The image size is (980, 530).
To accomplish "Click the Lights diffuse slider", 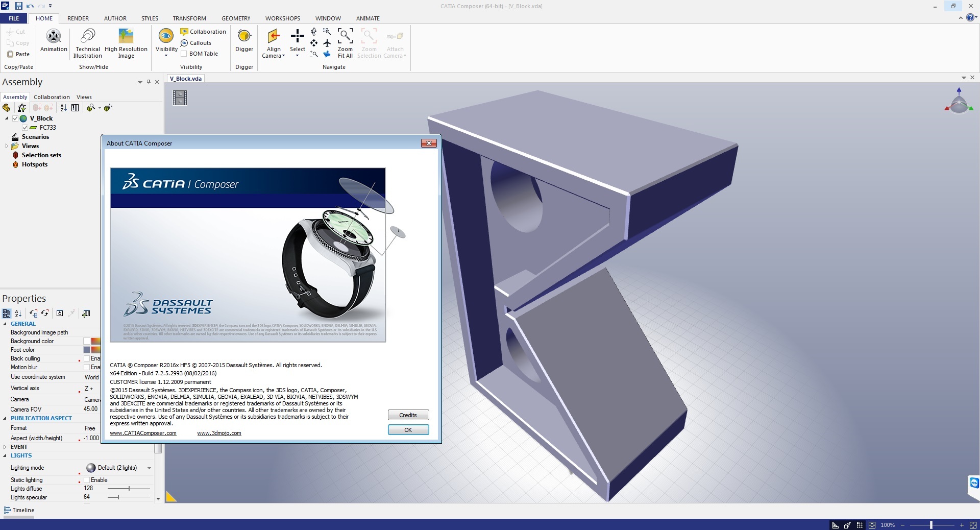I will pyautogui.click(x=129, y=489).
